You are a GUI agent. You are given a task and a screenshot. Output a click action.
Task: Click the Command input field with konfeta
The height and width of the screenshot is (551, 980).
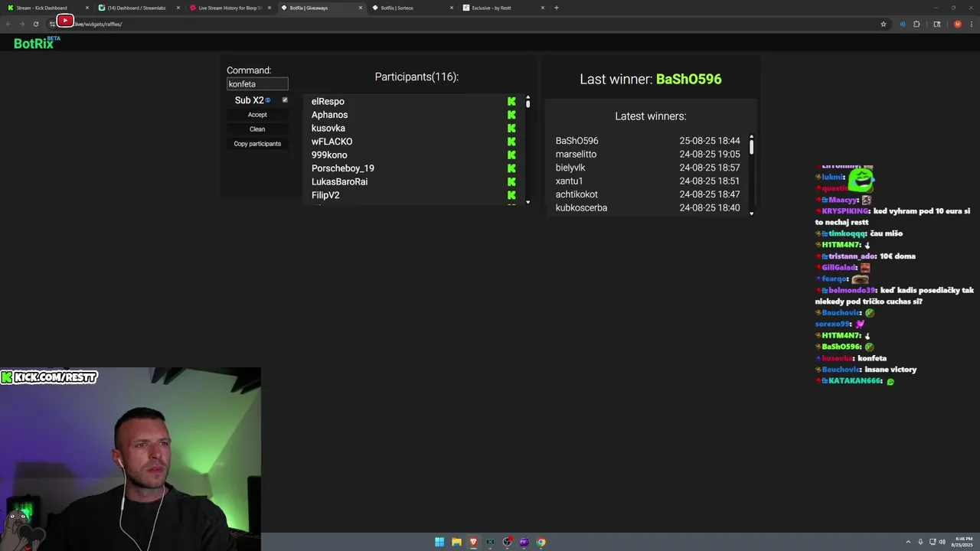pyautogui.click(x=257, y=84)
